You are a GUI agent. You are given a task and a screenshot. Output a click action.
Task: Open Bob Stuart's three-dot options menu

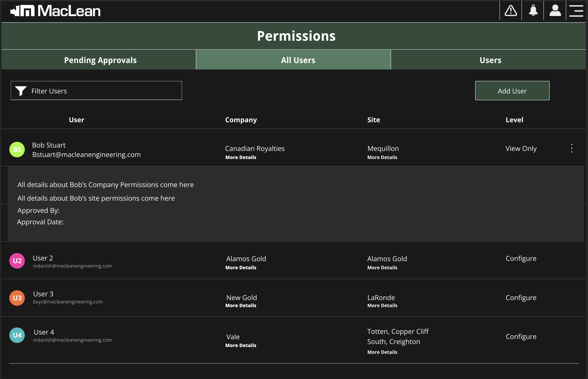(x=571, y=148)
